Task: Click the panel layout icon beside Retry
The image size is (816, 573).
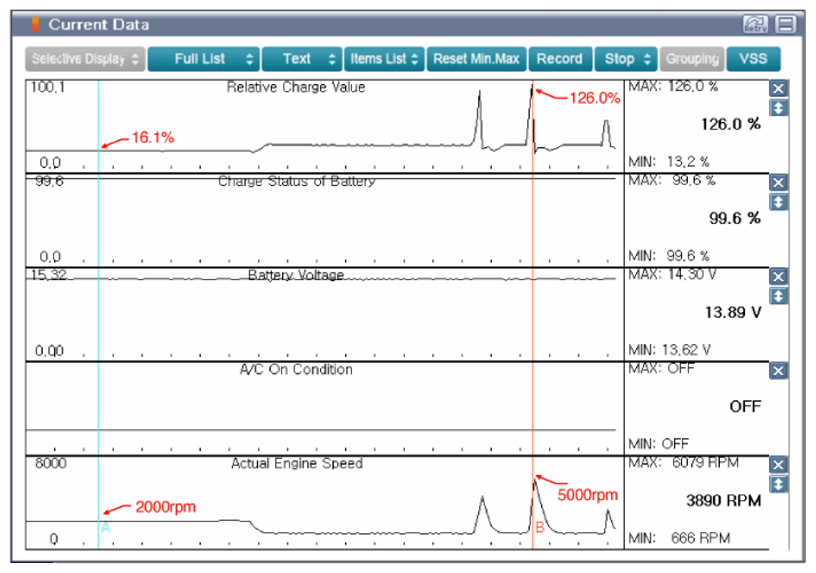Action: click(x=785, y=25)
